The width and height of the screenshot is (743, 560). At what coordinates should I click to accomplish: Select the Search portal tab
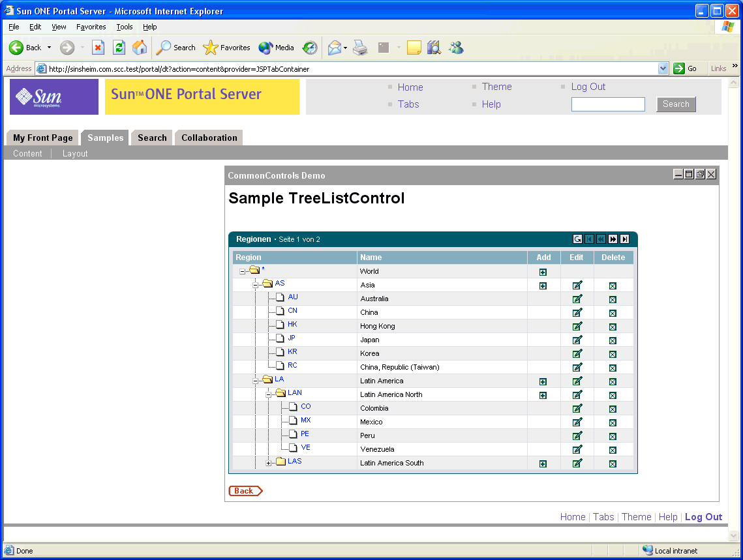(x=152, y=138)
